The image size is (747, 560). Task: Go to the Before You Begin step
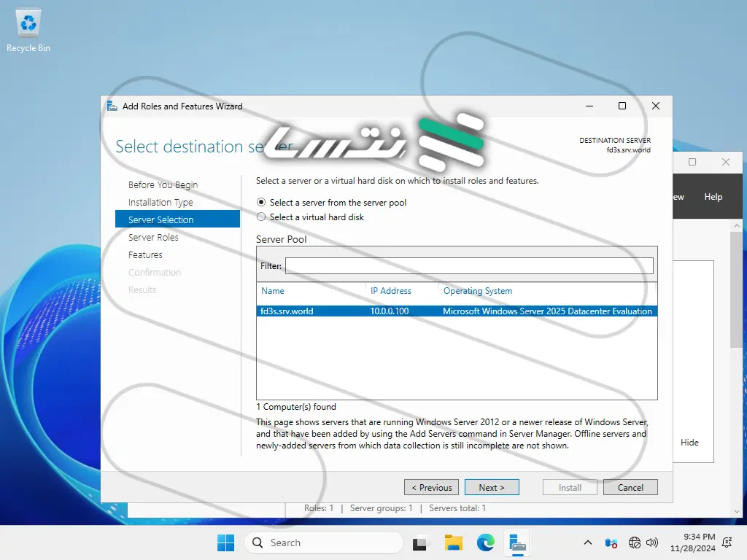[163, 185]
